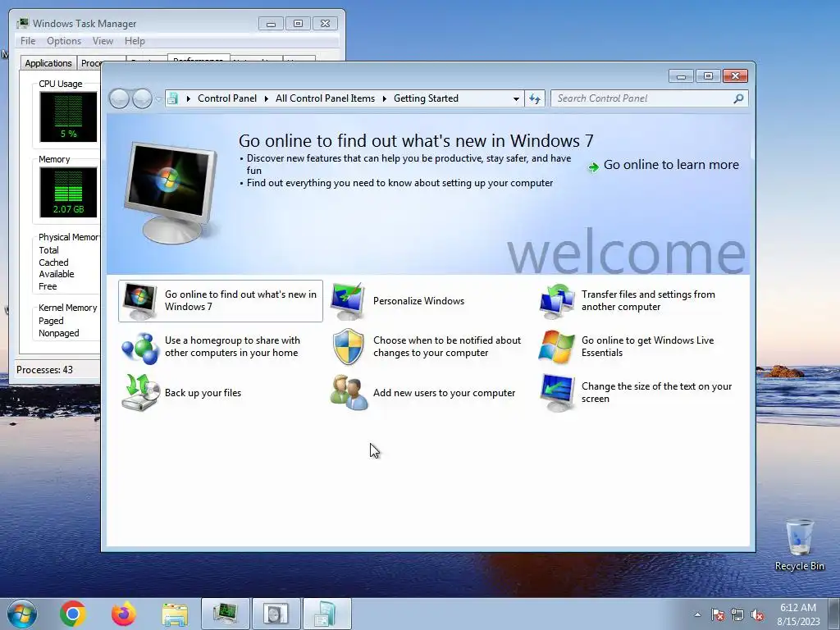
Task: Select Back up your files item
Action: point(220,393)
